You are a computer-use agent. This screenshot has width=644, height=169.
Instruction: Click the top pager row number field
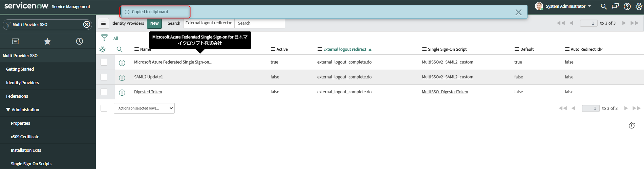click(588, 23)
